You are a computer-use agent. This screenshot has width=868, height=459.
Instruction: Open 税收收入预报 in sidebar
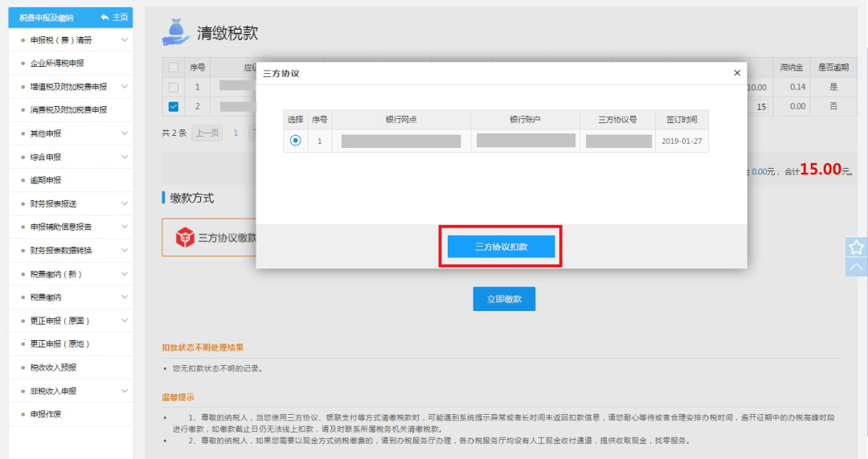tap(53, 367)
